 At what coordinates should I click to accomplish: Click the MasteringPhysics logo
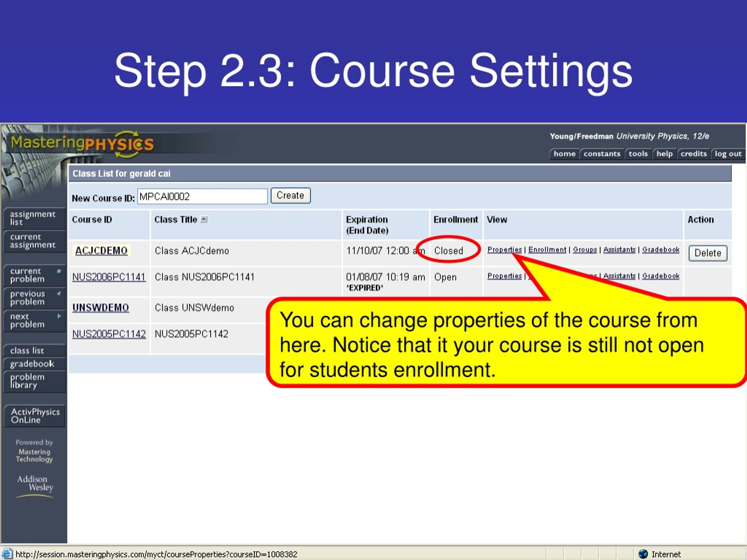[82, 144]
